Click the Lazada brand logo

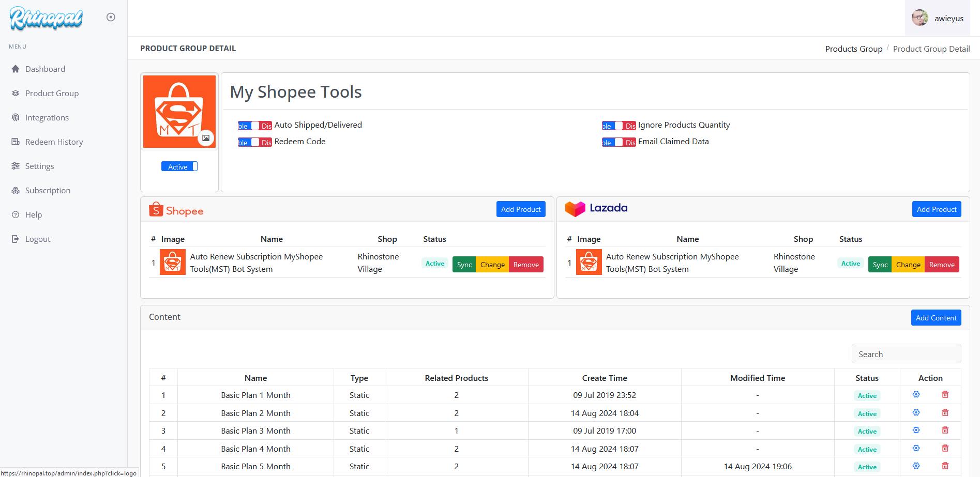[x=596, y=208]
